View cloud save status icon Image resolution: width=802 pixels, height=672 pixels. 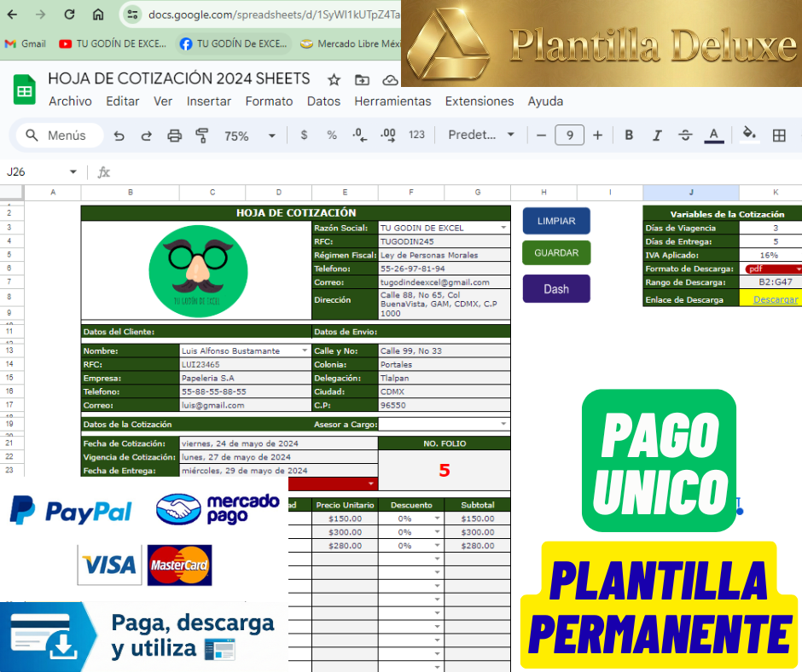pos(390,80)
